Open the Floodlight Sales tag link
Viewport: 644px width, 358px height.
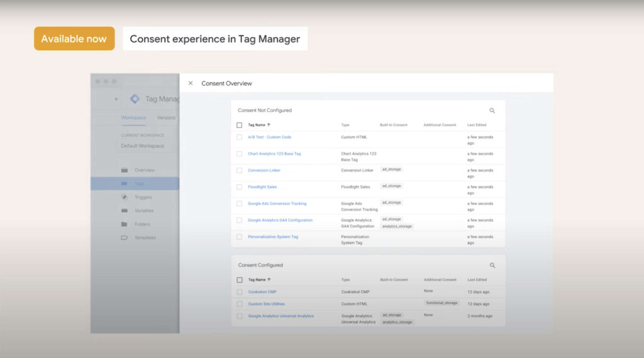[262, 187]
